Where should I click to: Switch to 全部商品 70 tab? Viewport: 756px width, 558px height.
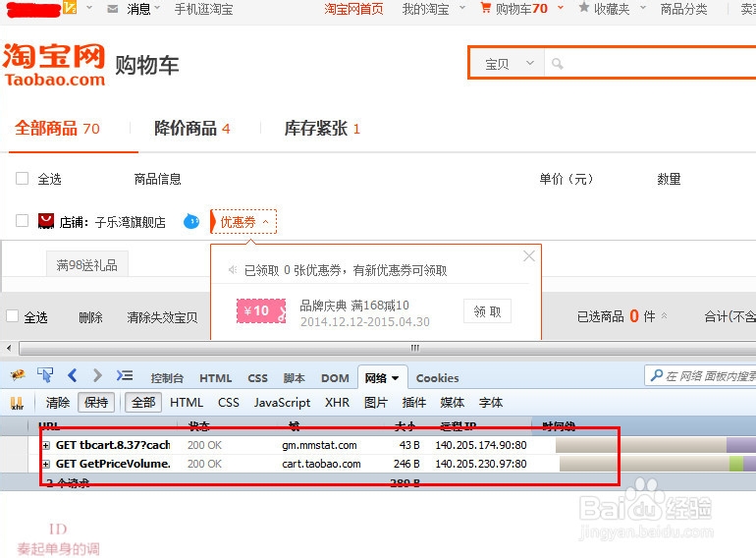point(57,129)
